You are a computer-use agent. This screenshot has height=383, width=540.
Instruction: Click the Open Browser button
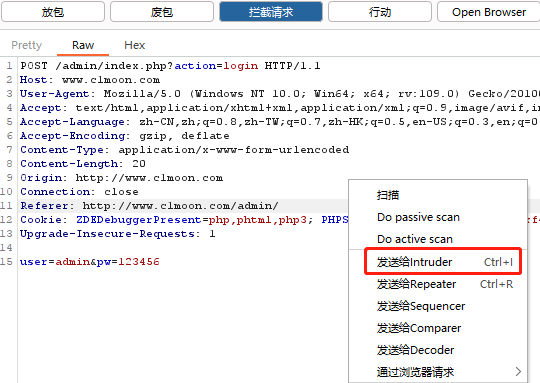point(489,12)
